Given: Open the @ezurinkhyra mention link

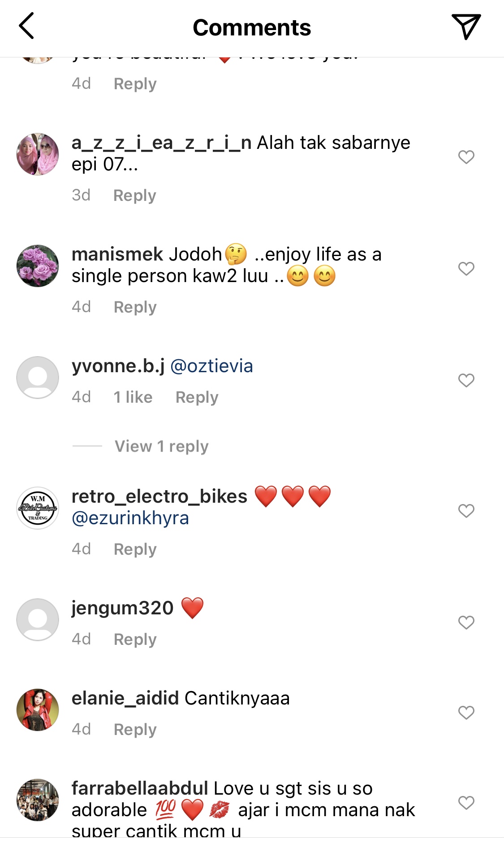Looking at the screenshot, I should pyautogui.click(x=130, y=518).
